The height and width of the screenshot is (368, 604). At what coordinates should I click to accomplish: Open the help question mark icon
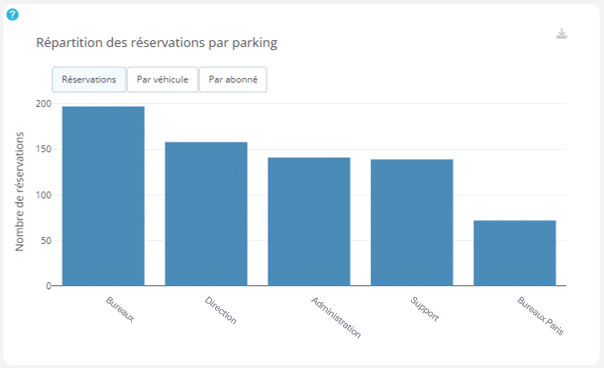coord(12,15)
